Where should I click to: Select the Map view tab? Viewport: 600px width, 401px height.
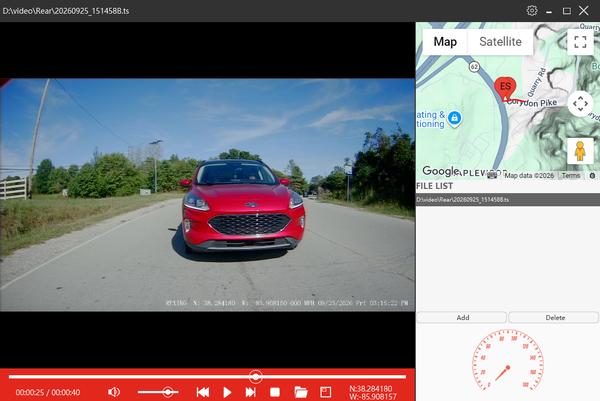click(x=445, y=41)
